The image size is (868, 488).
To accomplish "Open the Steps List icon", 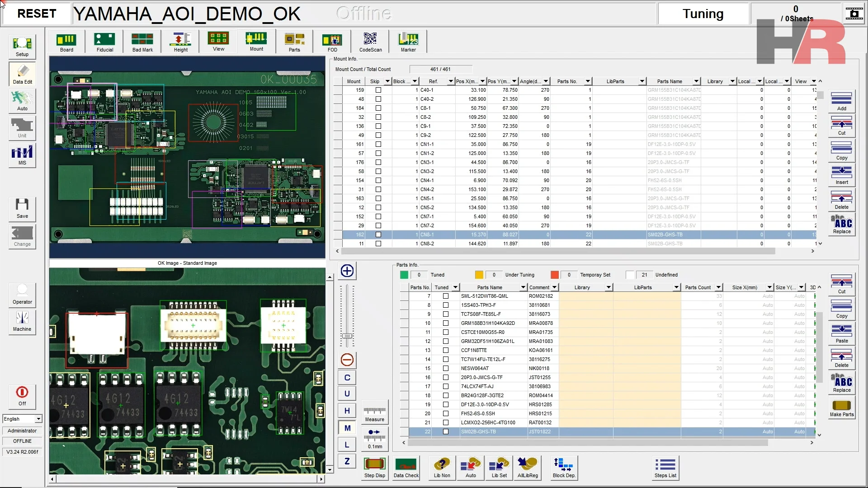I will point(665,468).
